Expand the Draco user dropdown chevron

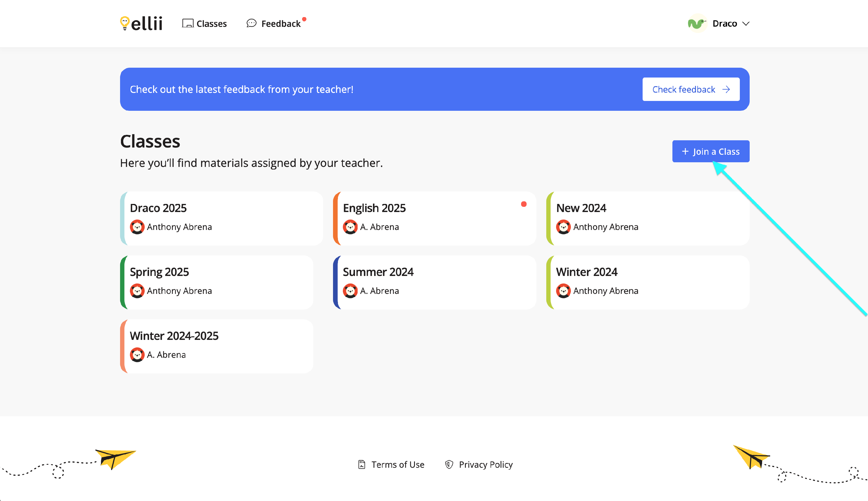pos(746,24)
